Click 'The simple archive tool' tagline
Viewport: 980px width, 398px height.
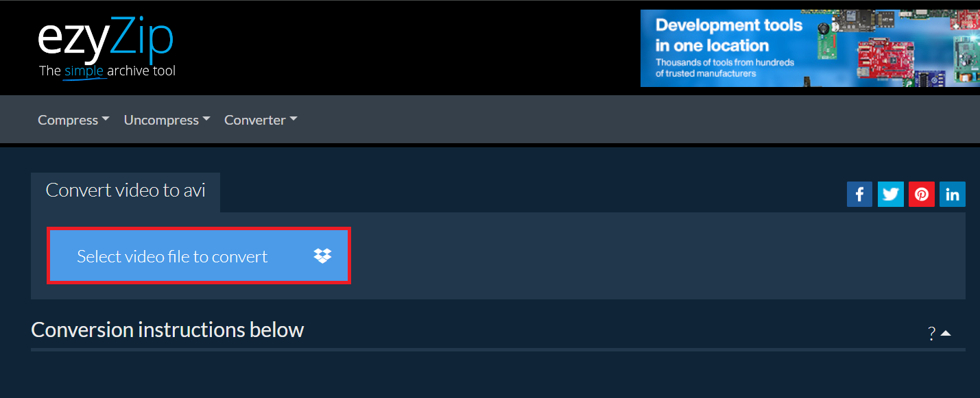[107, 71]
